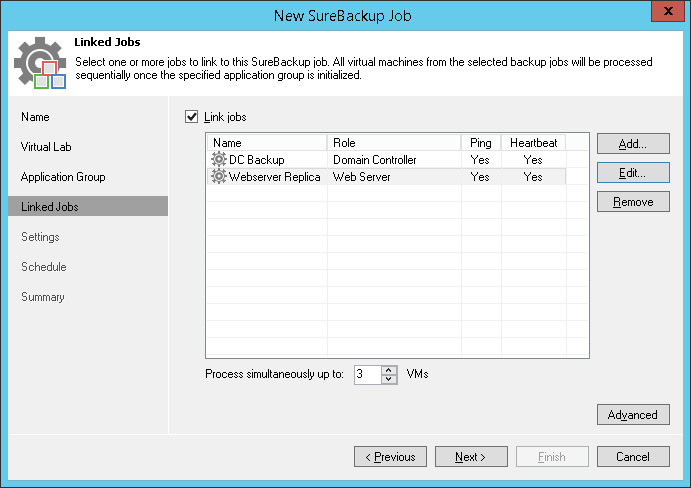Sort jobs by the Name column header
This screenshot has width=691, height=488.
point(267,143)
